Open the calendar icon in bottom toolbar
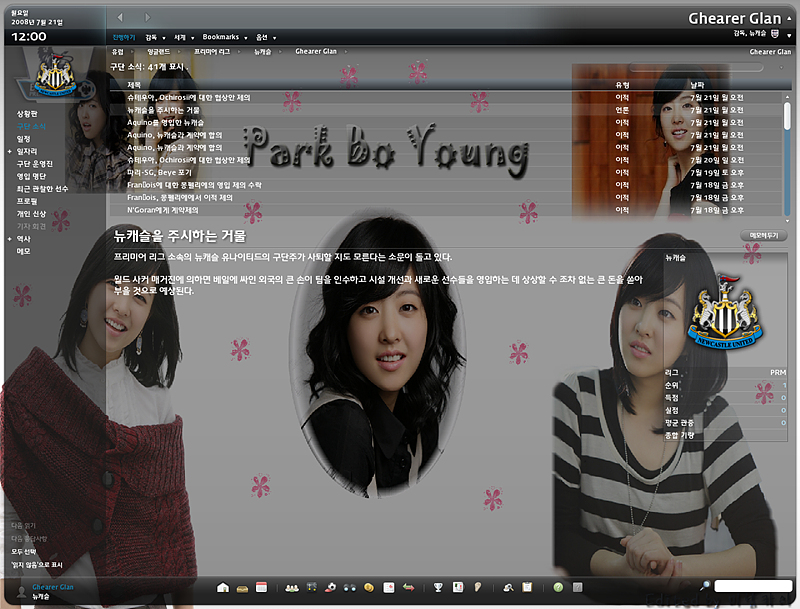This screenshot has width=800, height=609. 261,587
